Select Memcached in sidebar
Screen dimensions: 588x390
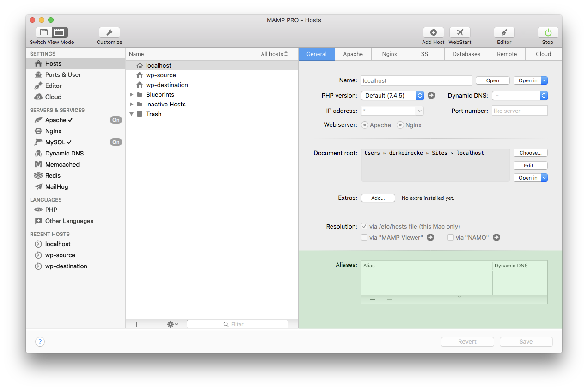coord(75,164)
